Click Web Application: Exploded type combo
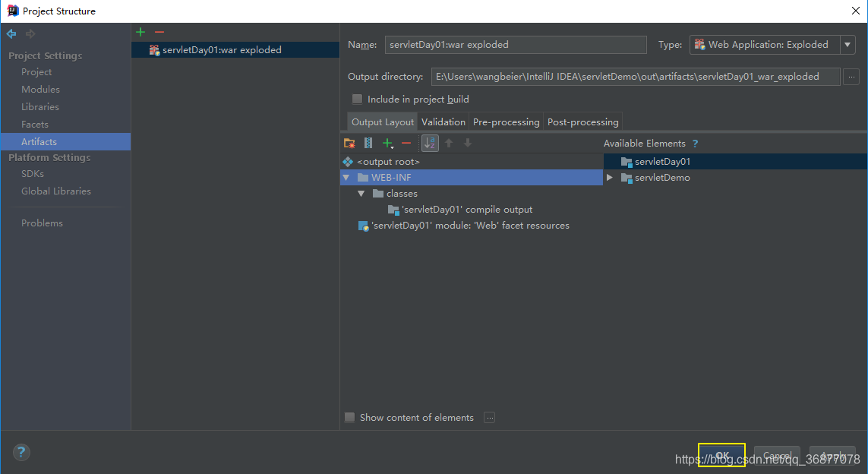This screenshot has width=868, height=474. (773, 44)
